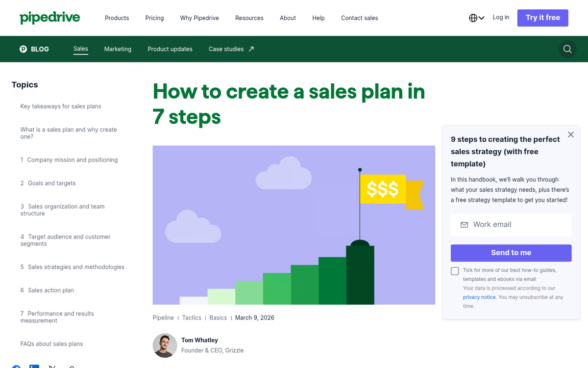Click the Work email input field
Screen dimensions: 588x368
tap(511, 224)
